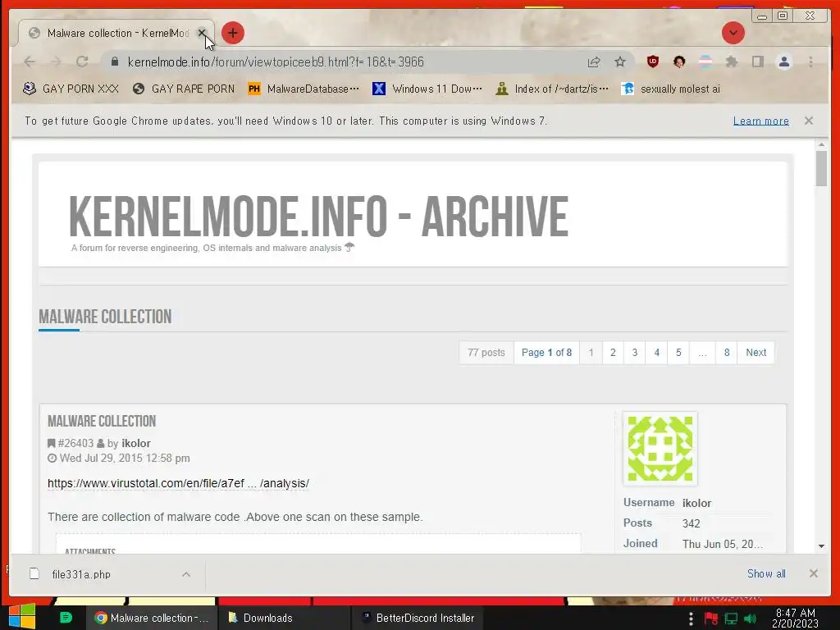Open the green pinned taskbar app
This screenshot has width=840, height=630.
pyautogui.click(x=66, y=618)
